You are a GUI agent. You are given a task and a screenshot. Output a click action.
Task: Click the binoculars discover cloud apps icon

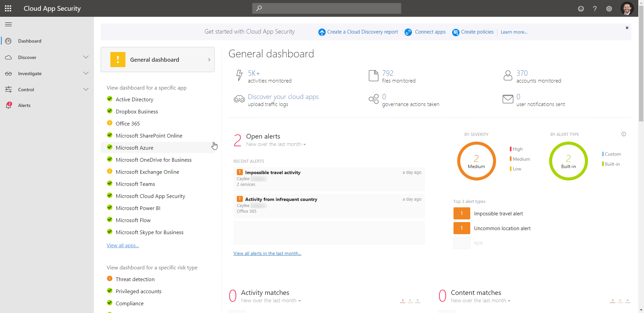239,99
